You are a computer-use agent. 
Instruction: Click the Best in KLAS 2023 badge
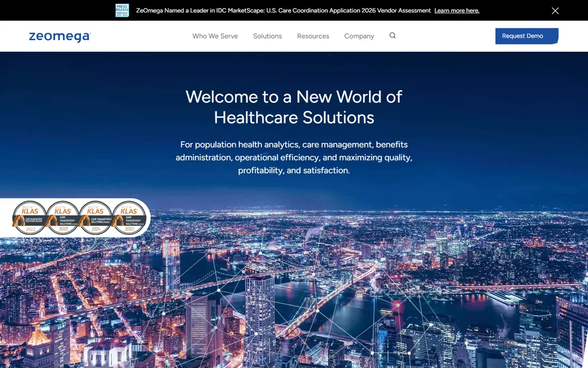coord(63,218)
